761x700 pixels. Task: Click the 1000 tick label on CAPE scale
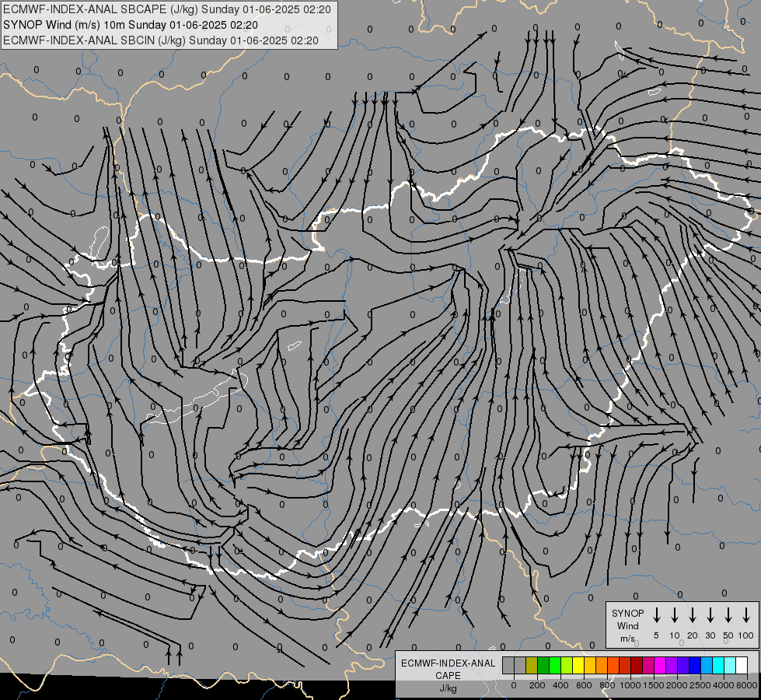pos(630,685)
